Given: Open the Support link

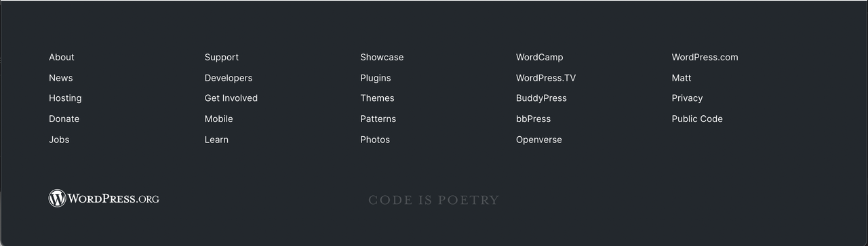Looking at the screenshot, I should click(x=222, y=58).
